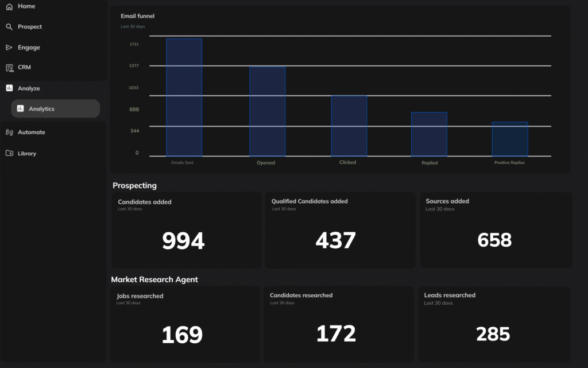
Task: Click the Engage arrow icon
Action: point(9,48)
